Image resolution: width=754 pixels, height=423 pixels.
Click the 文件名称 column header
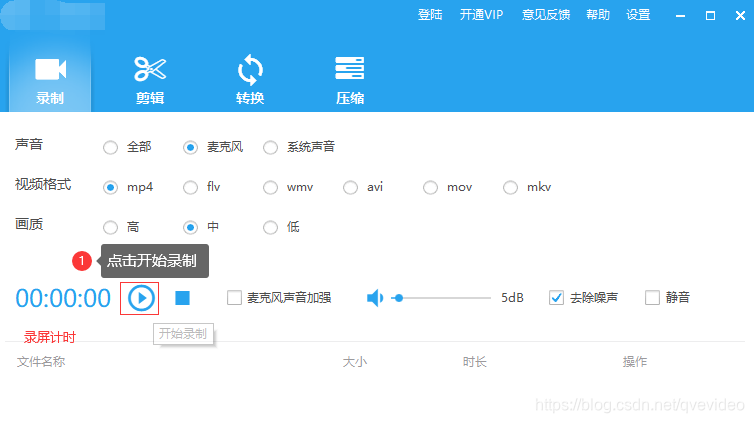[x=41, y=361]
